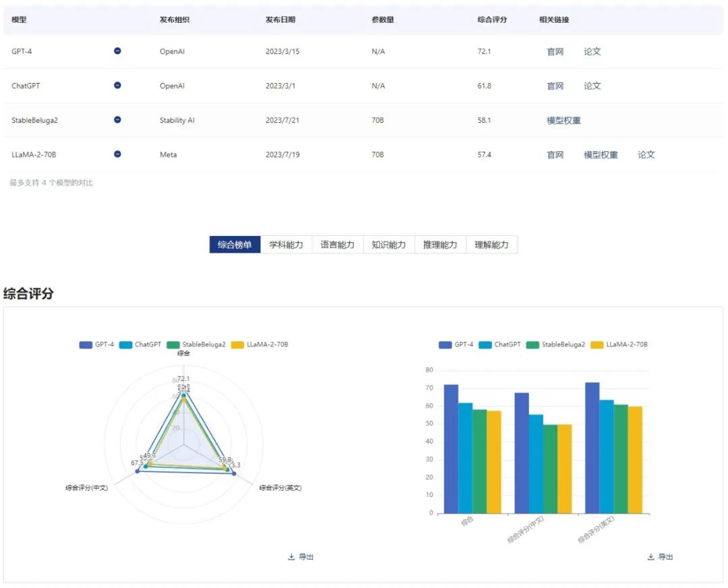Click GPT-4's blue 综合 bar in bar chart
728x588 pixels.
click(451, 449)
